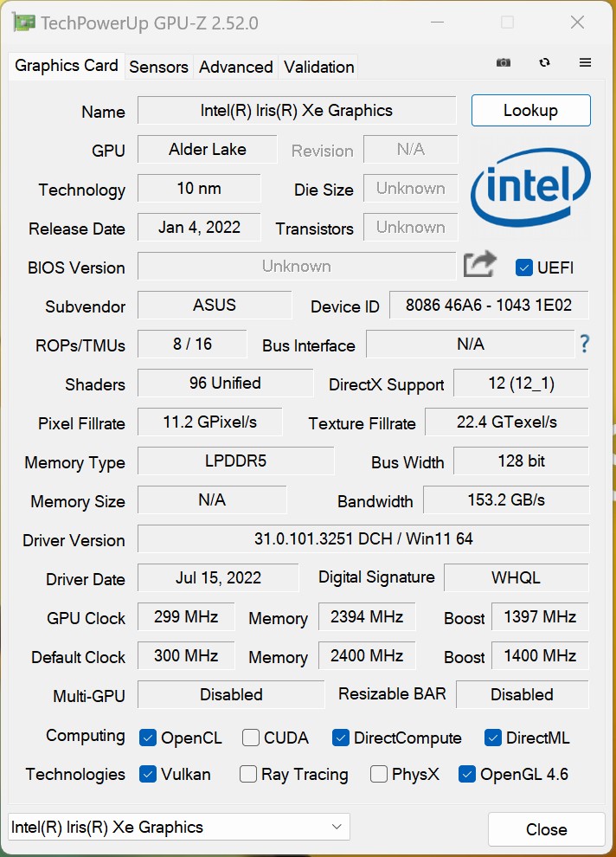Click the Close button at bottom
This screenshot has height=857, width=616.
(546, 829)
